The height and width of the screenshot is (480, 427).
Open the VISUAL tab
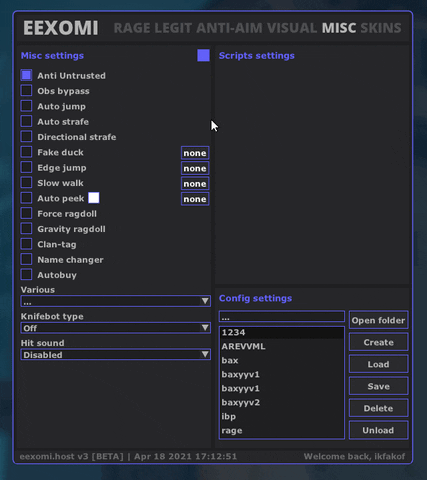292,28
